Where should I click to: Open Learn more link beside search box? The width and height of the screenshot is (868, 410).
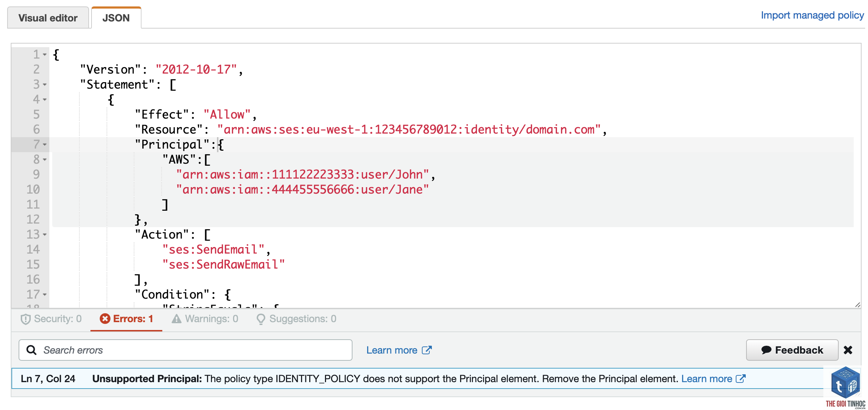click(x=399, y=350)
